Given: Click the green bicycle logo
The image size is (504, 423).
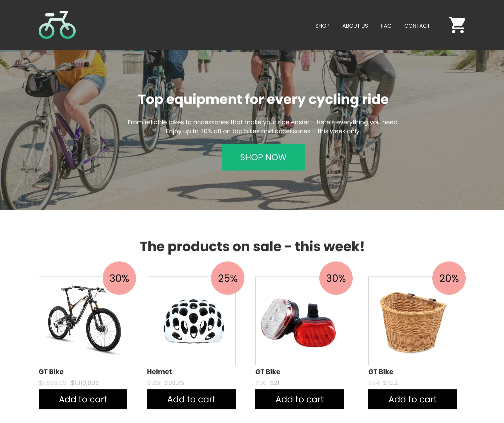Looking at the screenshot, I should coord(57,25).
